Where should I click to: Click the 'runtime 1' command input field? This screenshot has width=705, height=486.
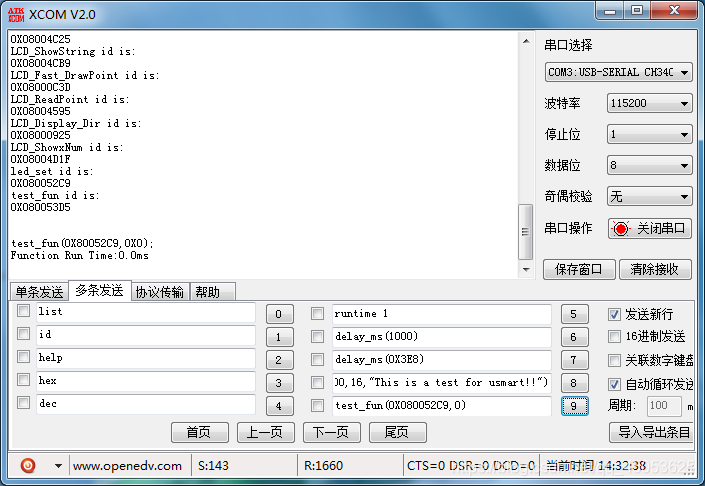pyautogui.click(x=442, y=314)
